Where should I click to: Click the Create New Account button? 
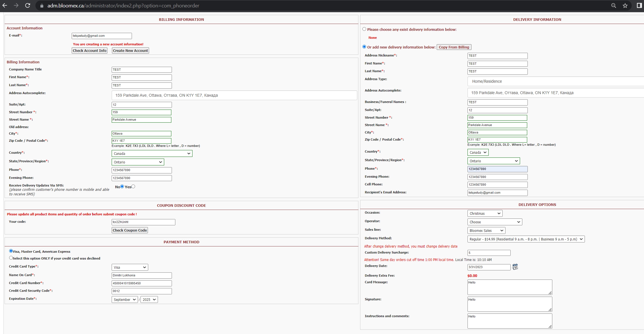(131, 50)
